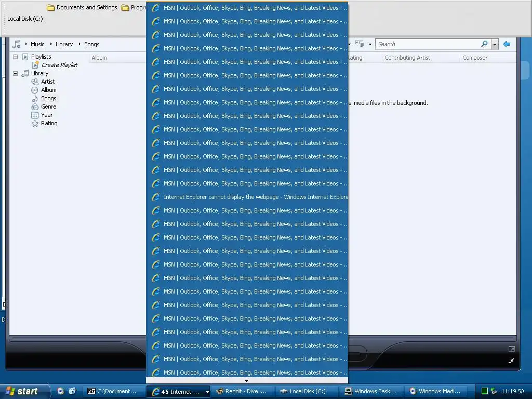Viewport: 532px width, 399px height.
Task: Switch to the Windows Task... taskbar button
Action: (372, 391)
